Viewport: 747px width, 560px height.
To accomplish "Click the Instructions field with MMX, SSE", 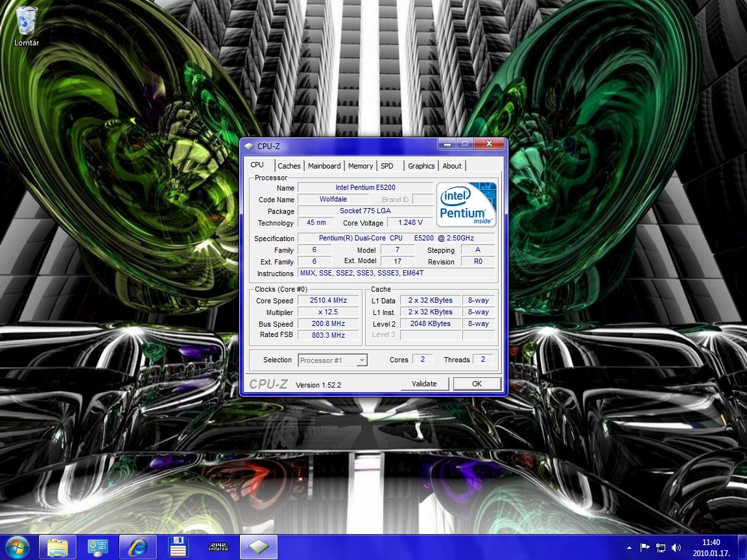I will coord(396,274).
